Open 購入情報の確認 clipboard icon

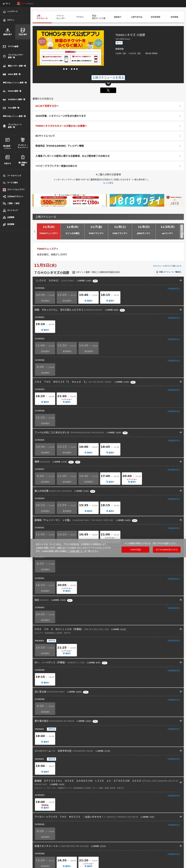(23, 157)
